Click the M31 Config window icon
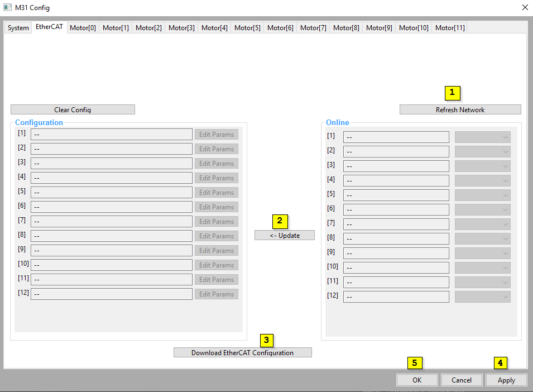Viewport: 533px width, 392px height. click(x=7, y=7)
